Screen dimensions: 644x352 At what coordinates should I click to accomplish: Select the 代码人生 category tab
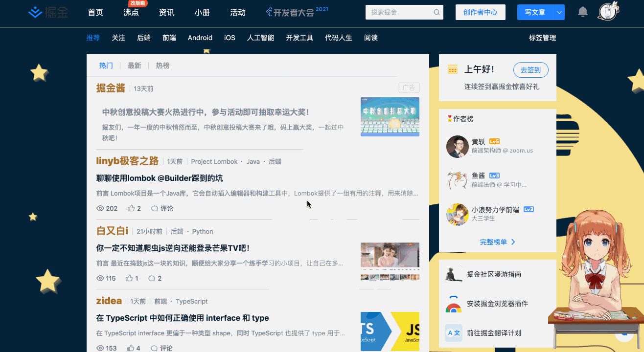(339, 38)
